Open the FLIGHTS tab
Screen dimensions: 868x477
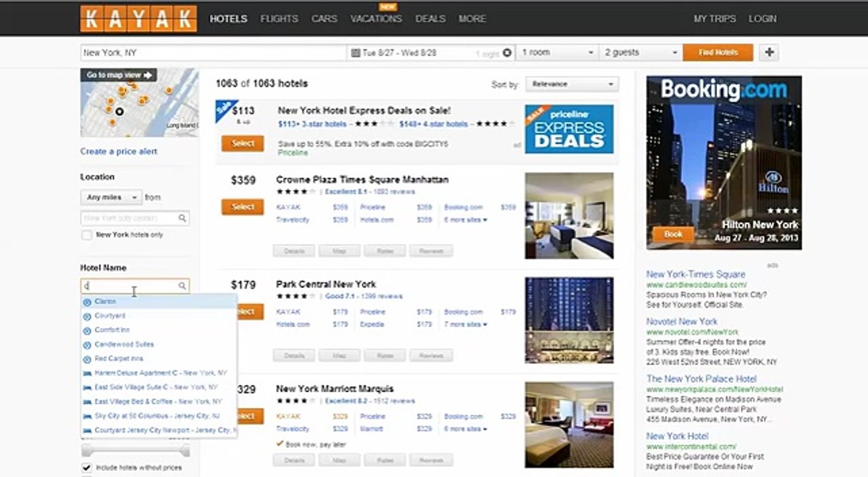tap(279, 19)
